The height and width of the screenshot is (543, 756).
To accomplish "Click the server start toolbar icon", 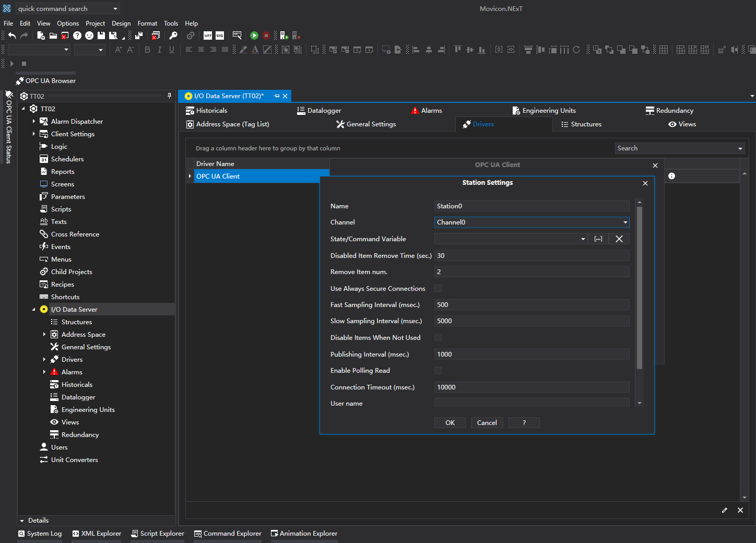I will pyautogui.click(x=284, y=36).
